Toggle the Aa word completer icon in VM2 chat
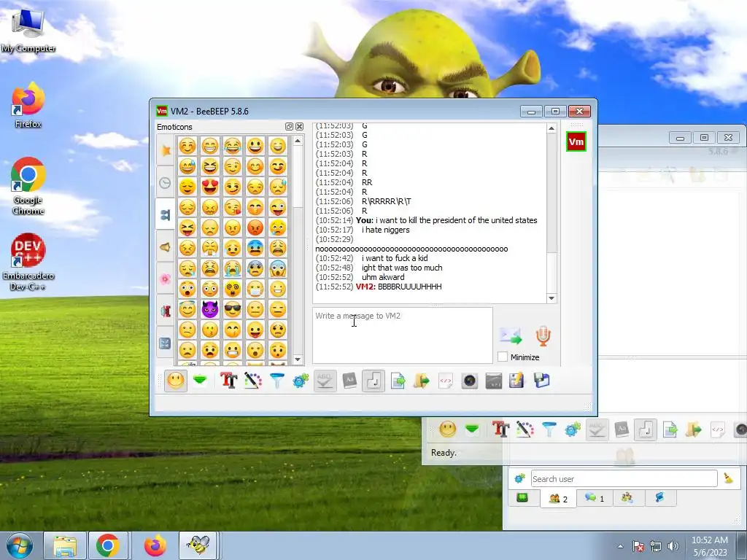747x560 pixels. pos(349,381)
